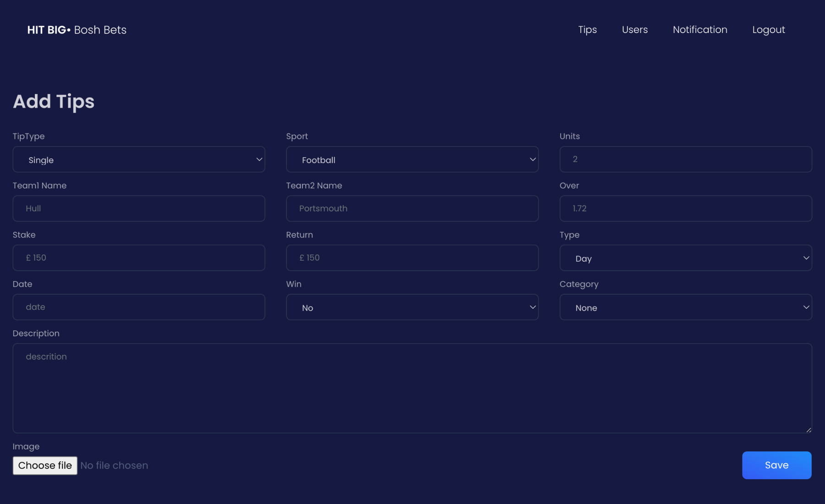Go to the Tips page in navigation
This screenshot has height=504, width=825.
[587, 30]
